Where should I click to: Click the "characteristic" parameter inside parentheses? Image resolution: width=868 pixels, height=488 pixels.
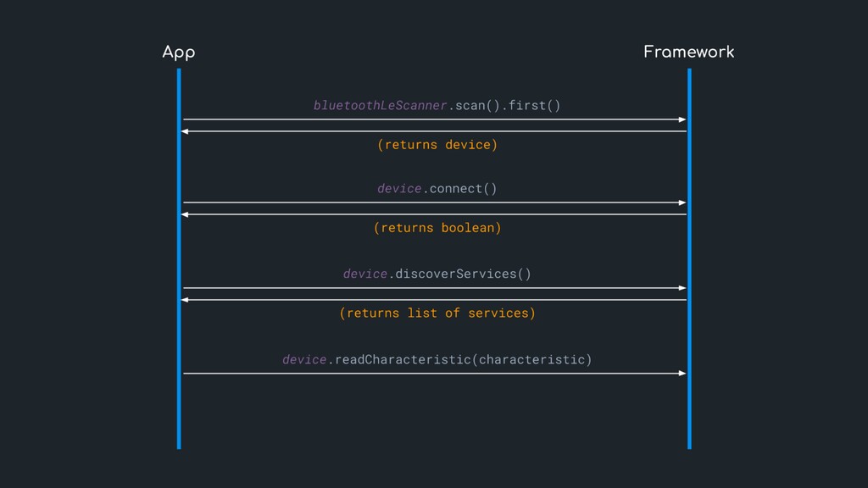point(531,360)
